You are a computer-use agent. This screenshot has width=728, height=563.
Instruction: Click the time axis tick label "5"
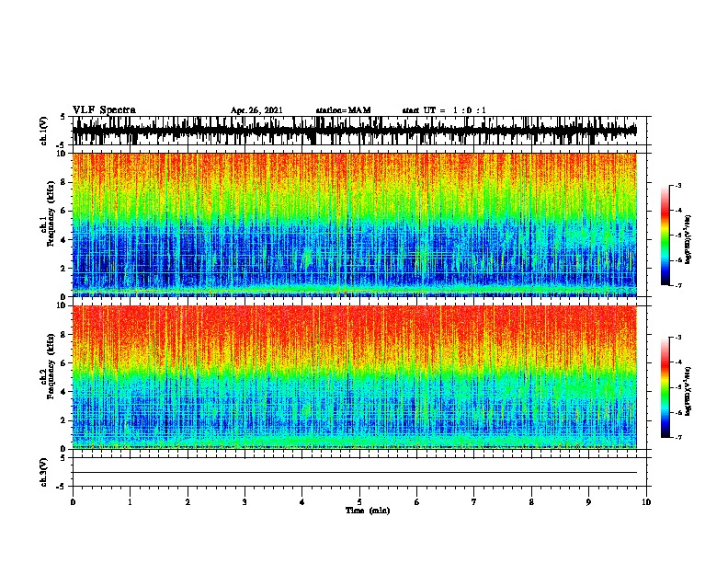click(359, 502)
